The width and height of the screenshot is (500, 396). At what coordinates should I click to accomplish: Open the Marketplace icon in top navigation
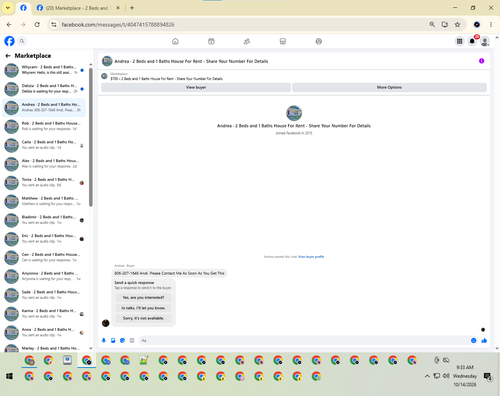pos(283,41)
